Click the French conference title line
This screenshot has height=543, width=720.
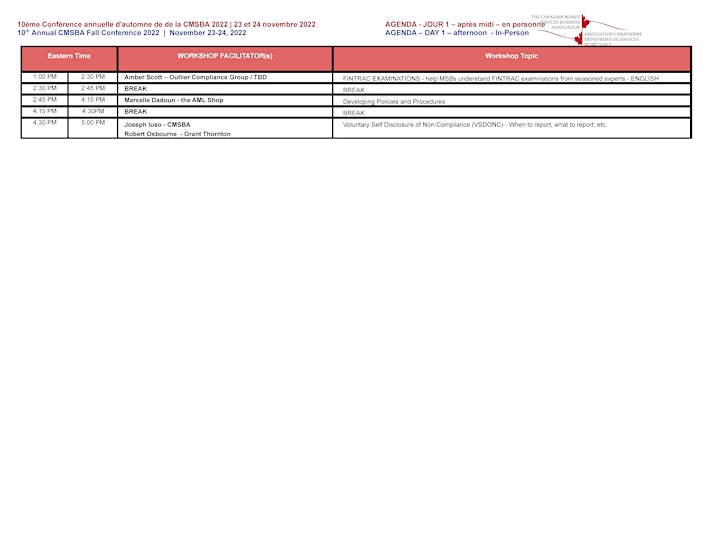(x=167, y=24)
